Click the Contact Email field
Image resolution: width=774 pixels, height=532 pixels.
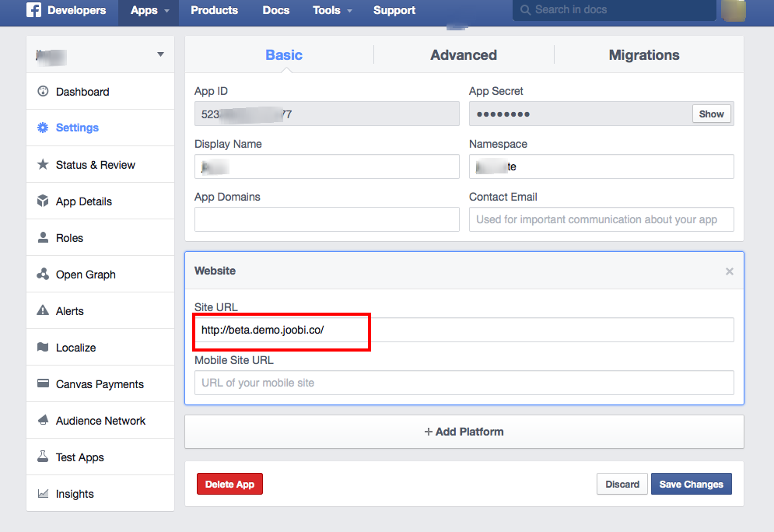(601, 219)
